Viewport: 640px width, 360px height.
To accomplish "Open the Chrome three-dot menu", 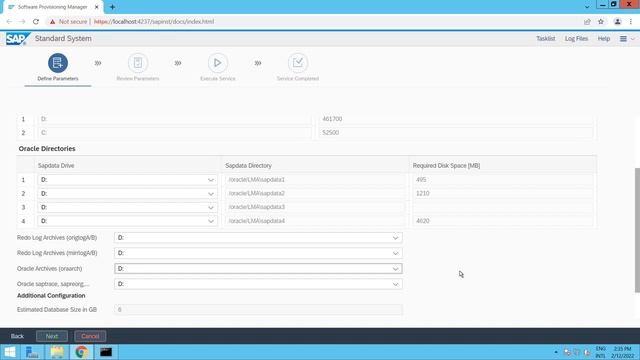I will tap(631, 22).
